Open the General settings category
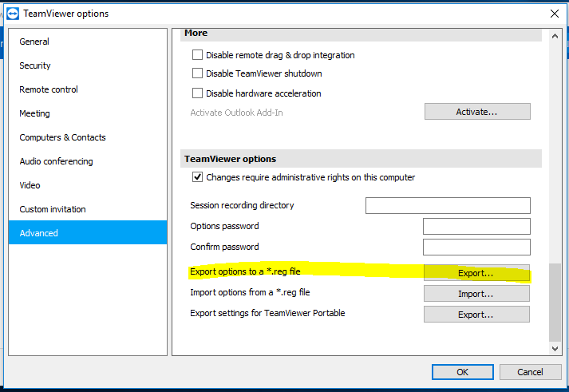Screen dimensions: 569x392 34,42
